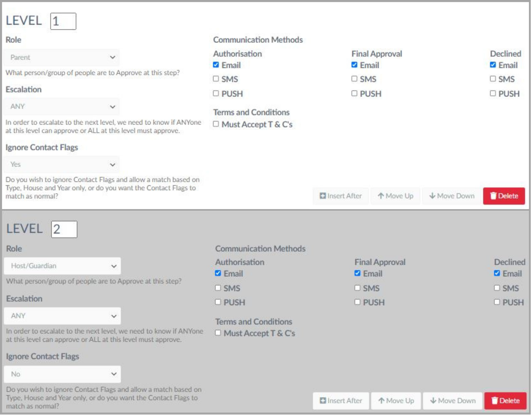Expand Level 2 Ignore Contact Flags dropdown
Screen dimensions: 532x417
point(62,374)
